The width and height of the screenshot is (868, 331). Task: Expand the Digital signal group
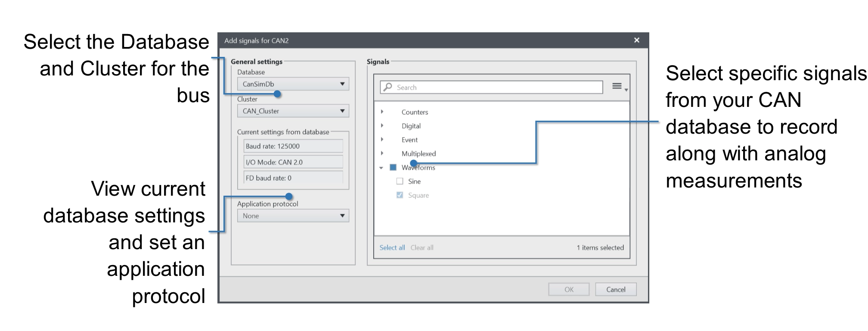pyautogui.click(x=382, y=126)
